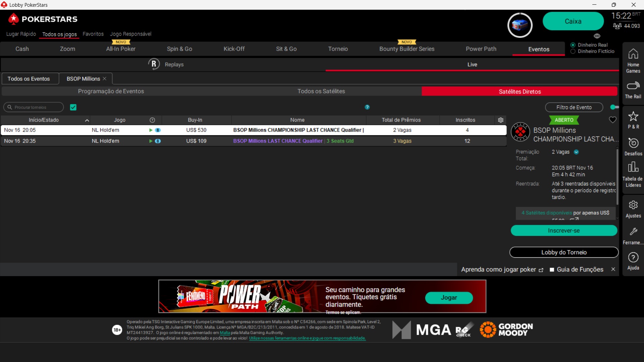Click the blue question mark info icon
The width and height of the screenshot is (644, 362).
(367, 107)
